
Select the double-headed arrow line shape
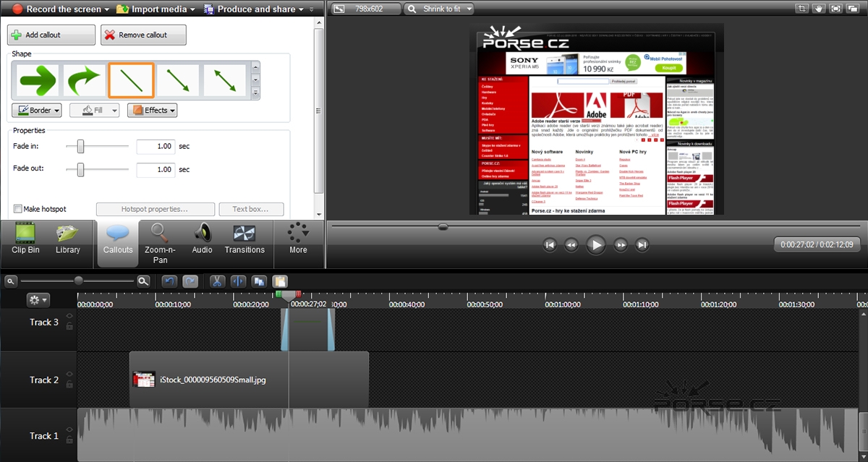tap(225, 80)
